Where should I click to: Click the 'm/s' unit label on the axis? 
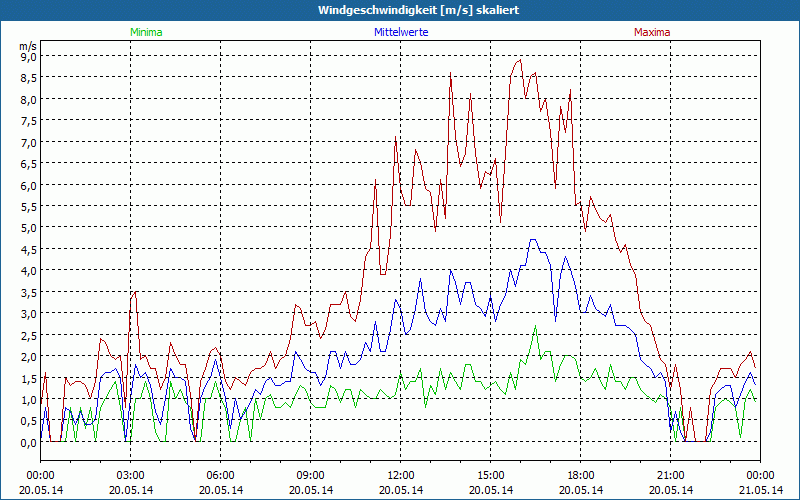tap(29, 46)
